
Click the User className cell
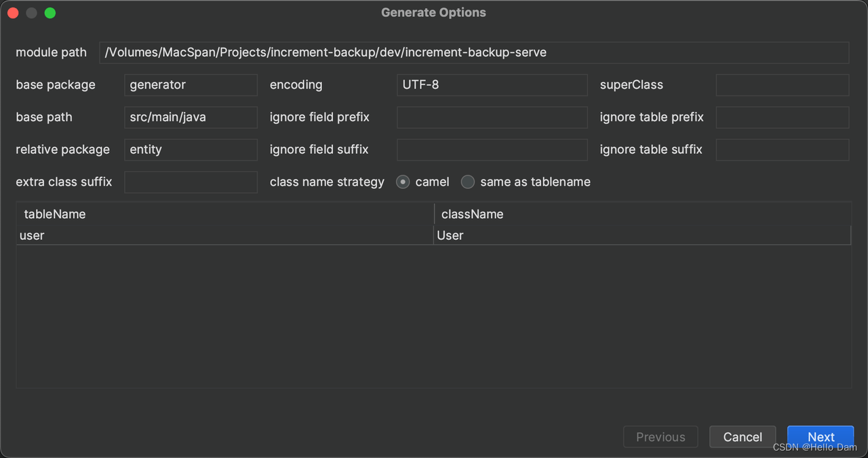[x=642, y=235]
